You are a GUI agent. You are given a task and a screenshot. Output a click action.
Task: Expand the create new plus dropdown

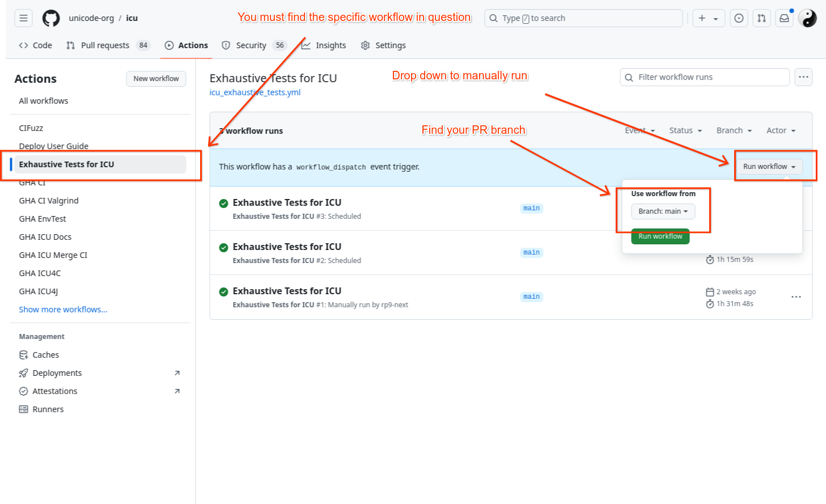pyautogui.click(x=708, y=18)
